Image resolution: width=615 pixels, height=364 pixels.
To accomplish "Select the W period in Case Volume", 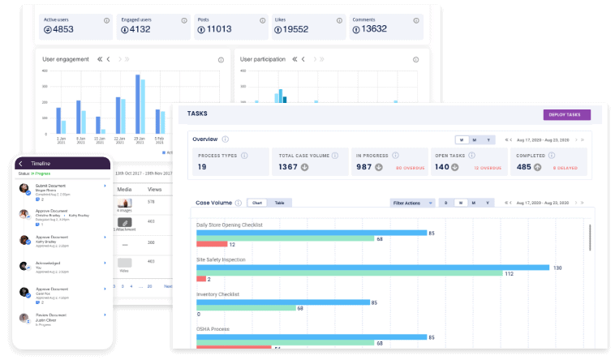I will 461,203.
